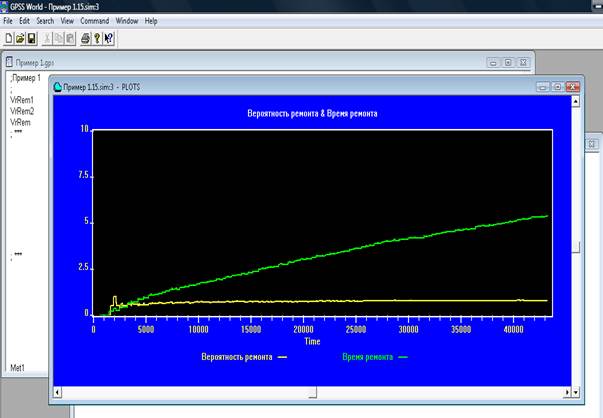Click the plot vertical scrollbar up arrow

pyautogui.click(x=576, y=101)
